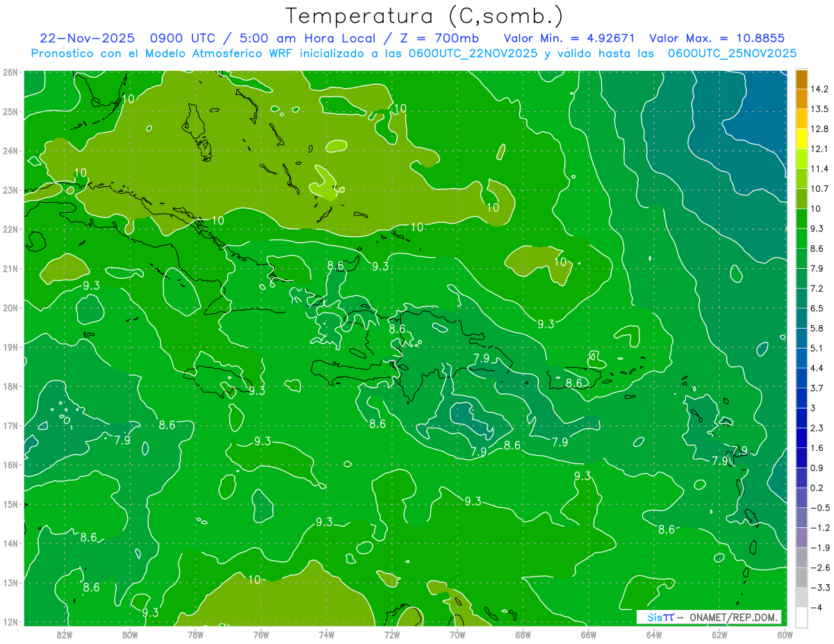Click the "0600UTC_22NOV2025" initialization time text
Screen dimensions: 834x644
click(473, 53)
